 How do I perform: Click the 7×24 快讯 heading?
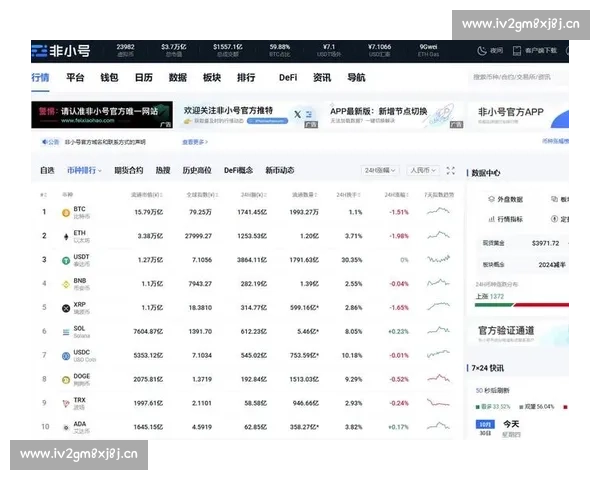pos(487,368)
